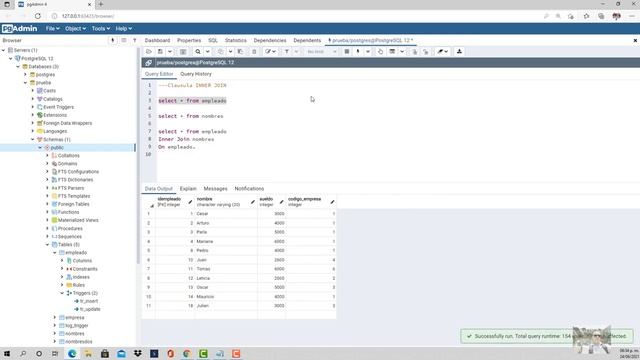This screenshot has width=640, height=360.
Task: Click the Windows Start button
Action: point(7,353)
